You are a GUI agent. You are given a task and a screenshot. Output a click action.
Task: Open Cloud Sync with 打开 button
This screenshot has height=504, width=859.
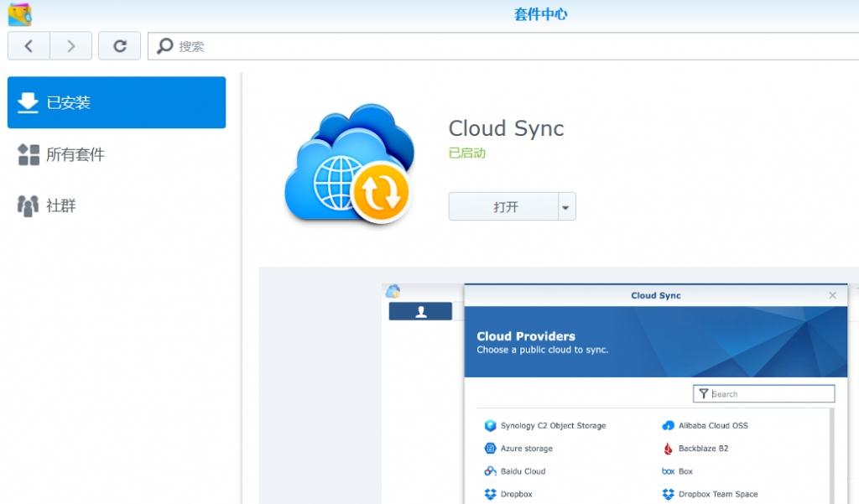(x=503, y=206)
